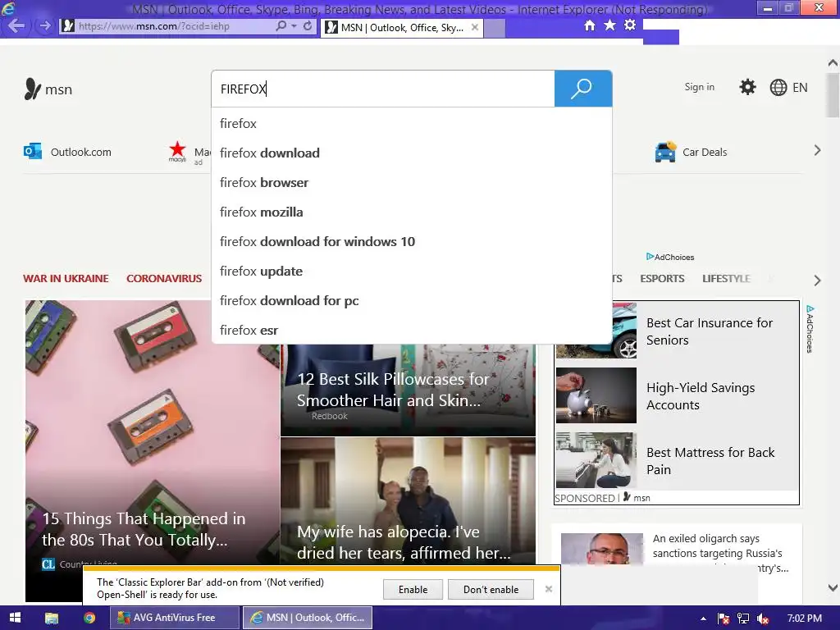Screen dimensions: 840x630
Task: Enable the Classic Explorer Bar add-on
Action: point(413,589)
